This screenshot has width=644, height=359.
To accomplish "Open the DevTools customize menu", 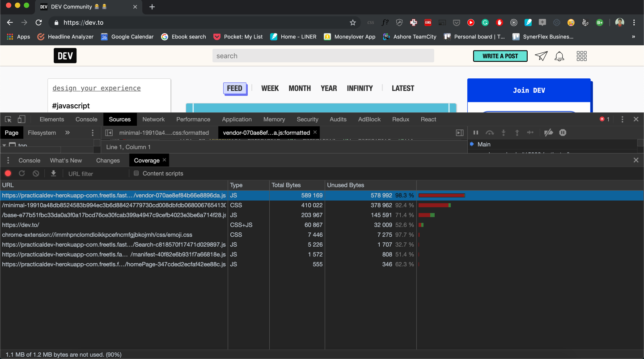I will (622, 119).
